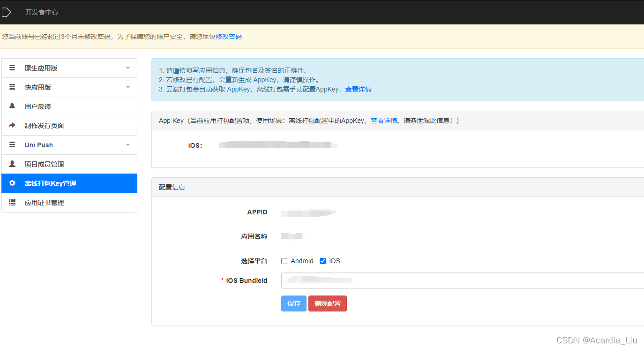Click the 配置信息 panel heading
Viewport: 644px width, 349px height.
[172, 187]
